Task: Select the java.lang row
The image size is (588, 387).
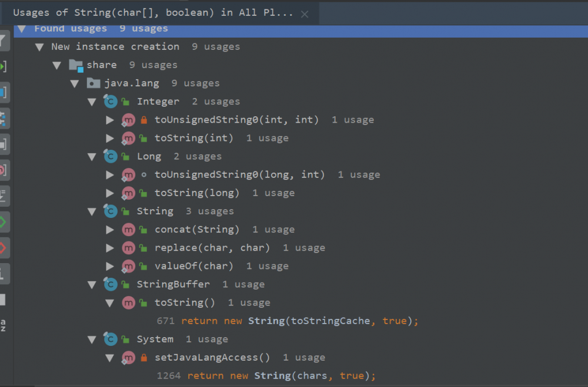Action: click(300, 83)
